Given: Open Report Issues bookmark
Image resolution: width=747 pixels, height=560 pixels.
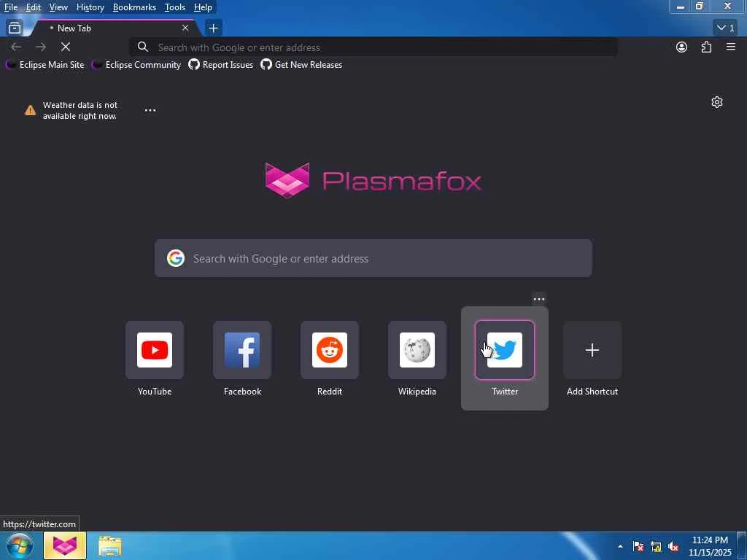Looking at the screenshot, I should [x=221, y=65].
